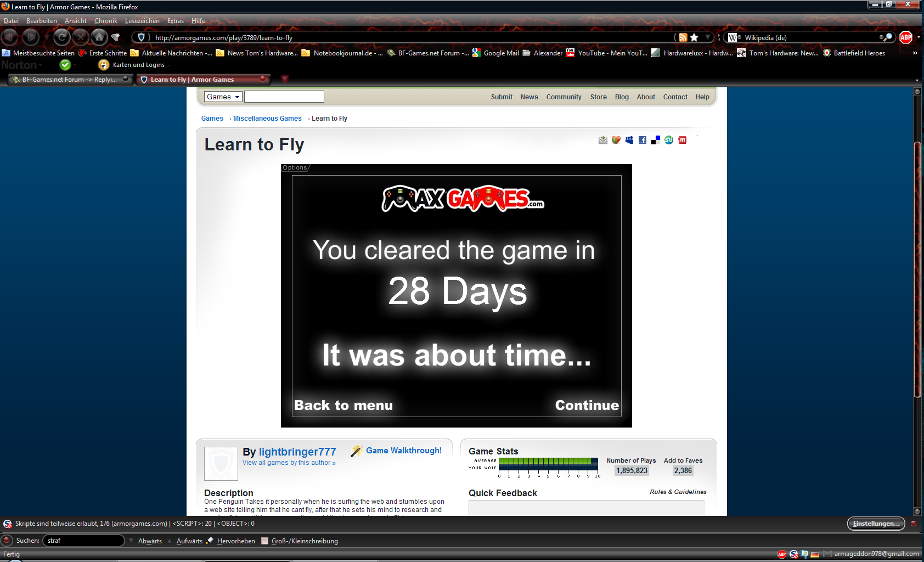Share game via StumbleUpon icon
924x562 pixels.
click(x=669, y=140)
